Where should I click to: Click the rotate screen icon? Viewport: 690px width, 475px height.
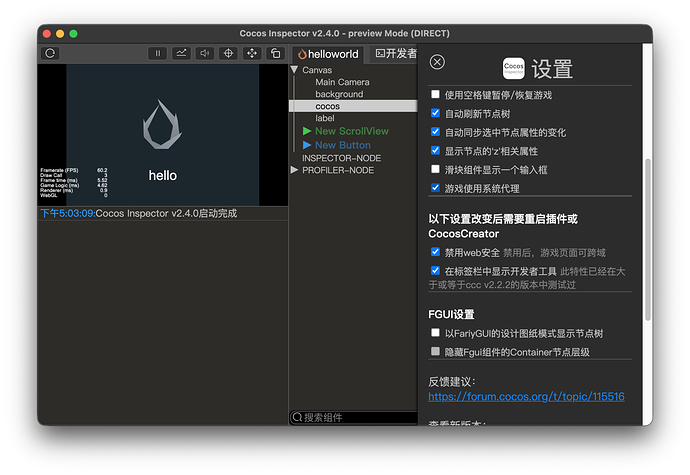coord(275,53)
